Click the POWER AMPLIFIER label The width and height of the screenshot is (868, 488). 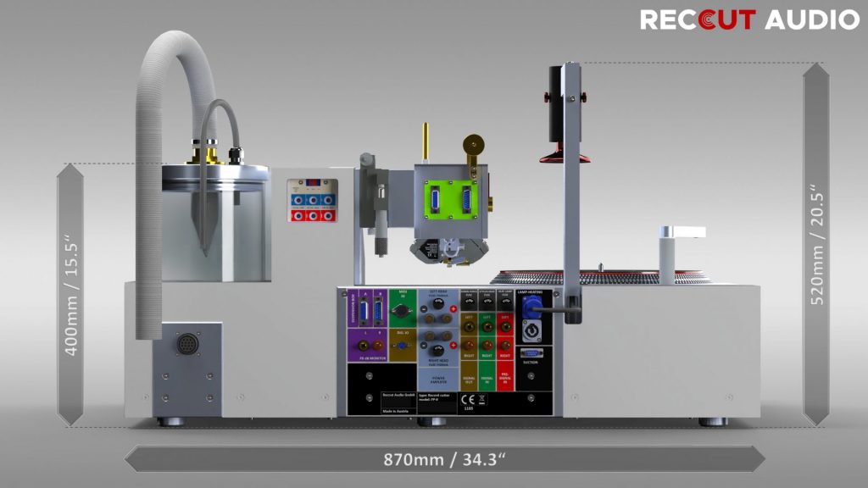pyautogui.click(x=438, y=380)
